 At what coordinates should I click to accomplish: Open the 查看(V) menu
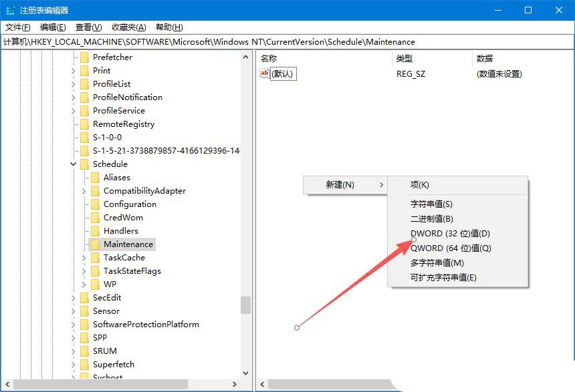point(88,27)
